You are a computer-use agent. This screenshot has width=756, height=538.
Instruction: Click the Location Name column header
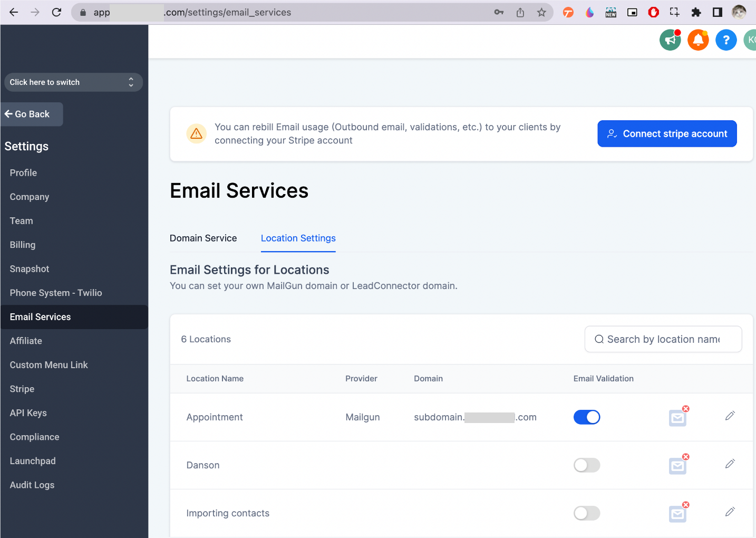click(215, 379)
